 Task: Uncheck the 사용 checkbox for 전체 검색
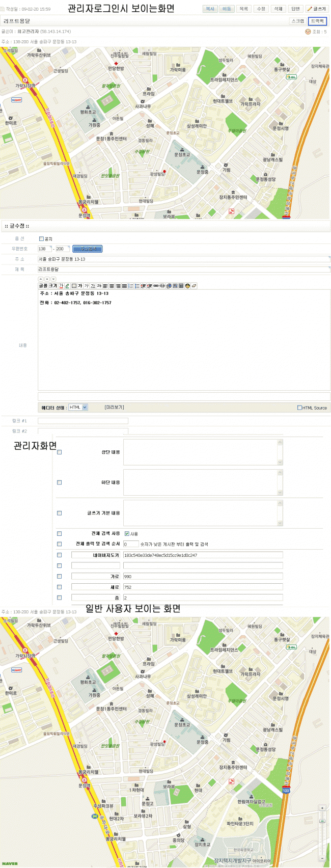(x=127, y=533)
